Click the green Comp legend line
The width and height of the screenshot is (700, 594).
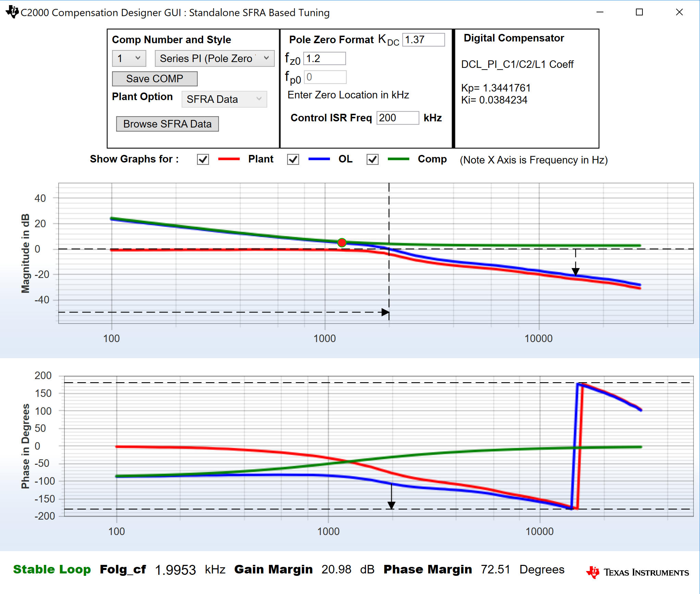pyautogui.click(x=398, y=159)
